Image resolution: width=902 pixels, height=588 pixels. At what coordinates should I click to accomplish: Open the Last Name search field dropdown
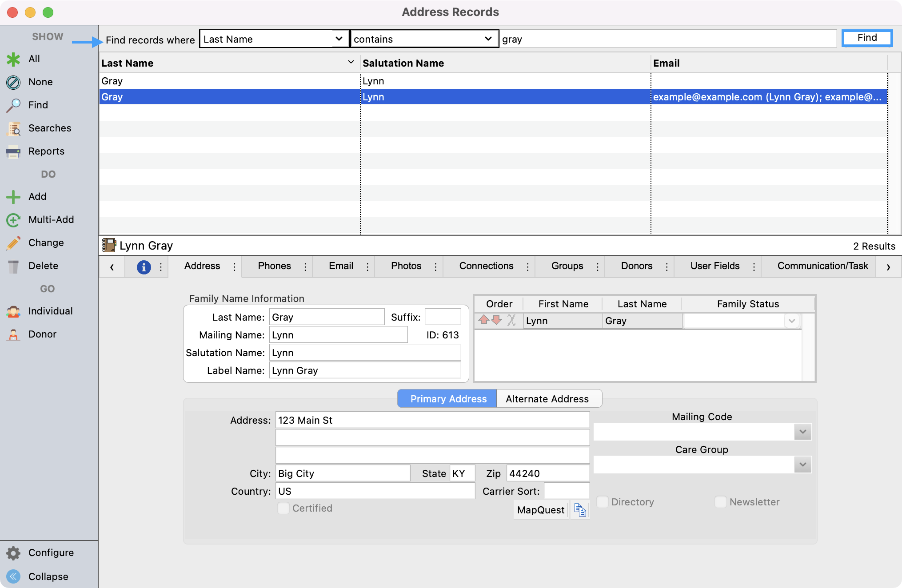(x=273, y=39)
